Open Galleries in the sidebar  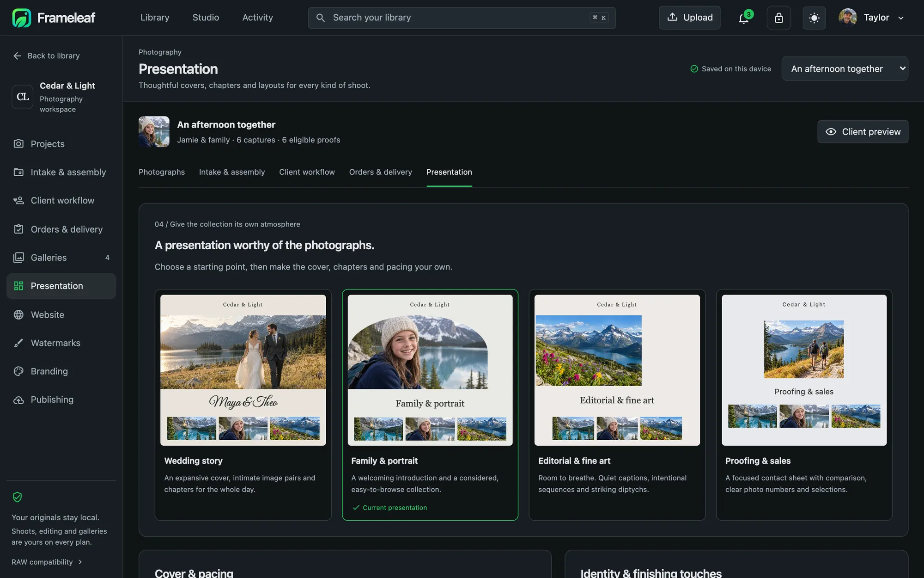click(x=61, y=258)
